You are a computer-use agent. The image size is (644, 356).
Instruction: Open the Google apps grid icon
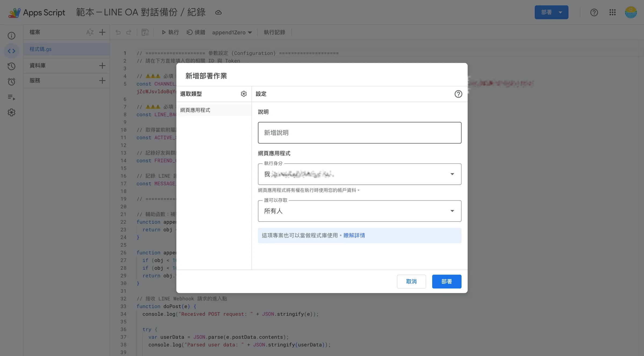(612, 12)
